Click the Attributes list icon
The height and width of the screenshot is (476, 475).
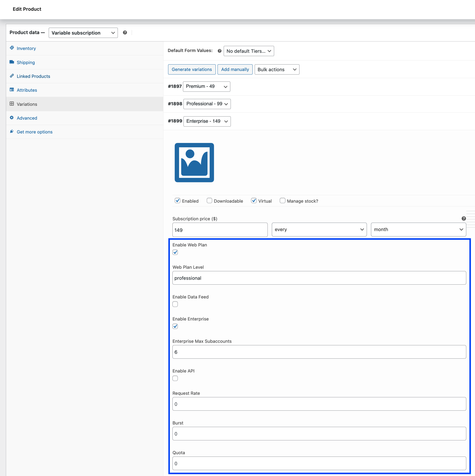click(x=12, y=90)
